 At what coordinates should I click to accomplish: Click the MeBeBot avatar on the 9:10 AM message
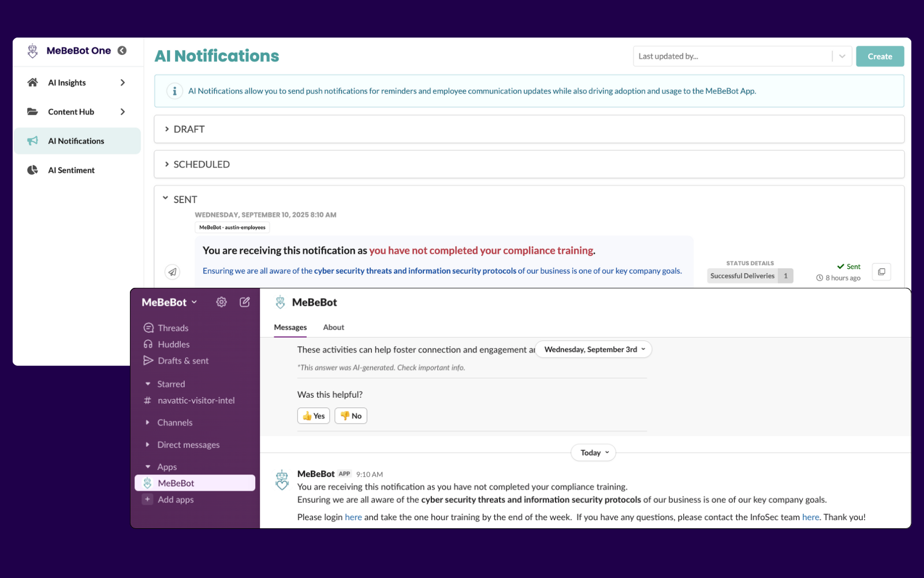(282, 480)
